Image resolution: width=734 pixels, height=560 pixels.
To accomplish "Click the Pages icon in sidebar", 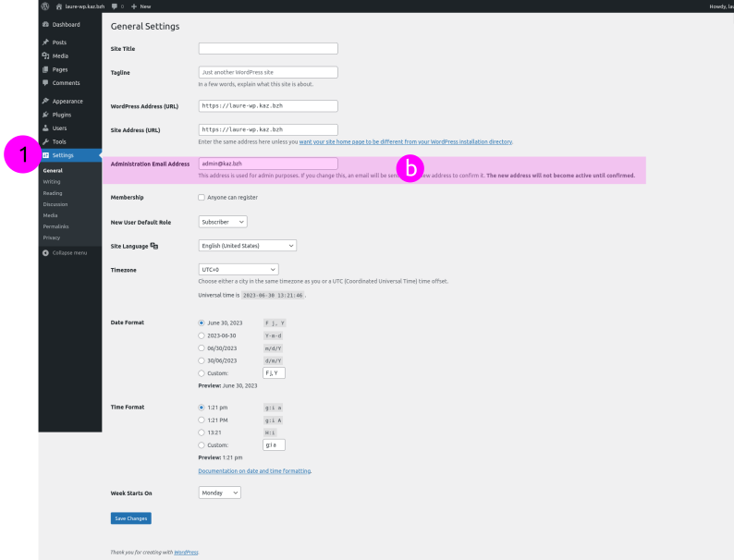I will point(45,69).
